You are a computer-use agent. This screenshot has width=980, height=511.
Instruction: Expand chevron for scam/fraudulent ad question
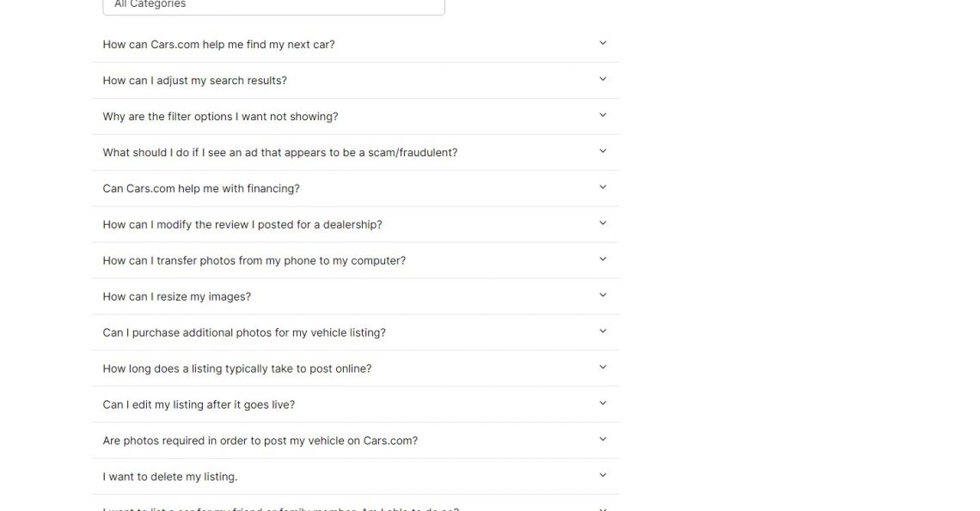(603, 151)
